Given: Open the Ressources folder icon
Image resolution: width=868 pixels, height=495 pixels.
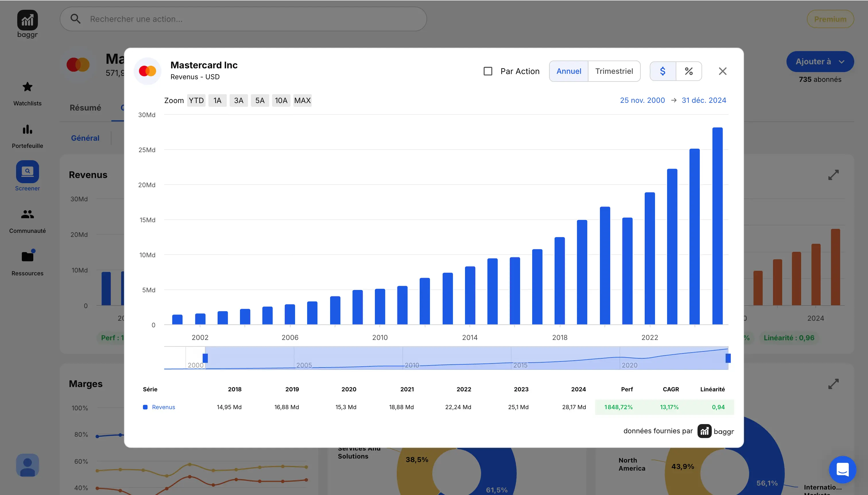Looking at the screenshot, I should (27, 257).
